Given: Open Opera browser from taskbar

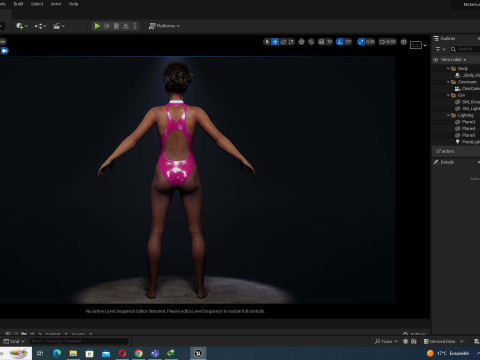Looking at the screenshot, I should point(122,353).
